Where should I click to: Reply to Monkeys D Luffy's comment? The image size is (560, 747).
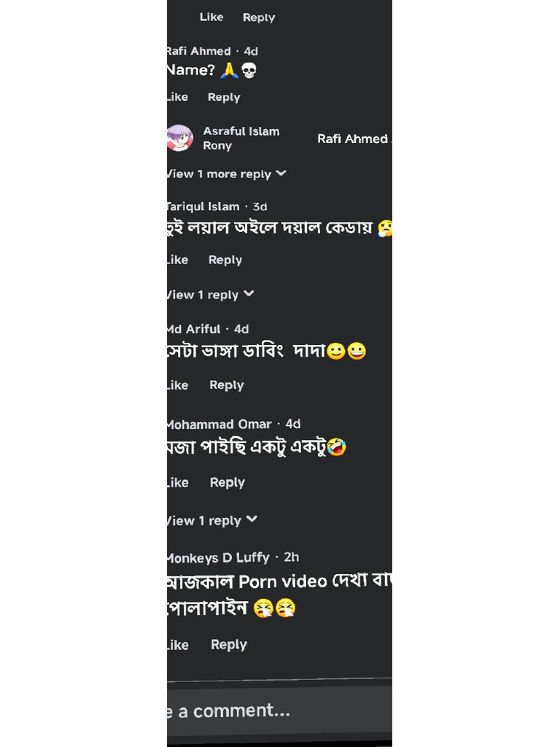[x=228, y=644]
